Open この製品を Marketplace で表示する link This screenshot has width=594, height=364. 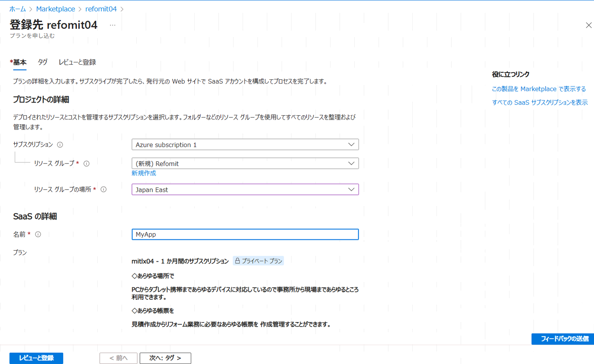click(538, 89)
